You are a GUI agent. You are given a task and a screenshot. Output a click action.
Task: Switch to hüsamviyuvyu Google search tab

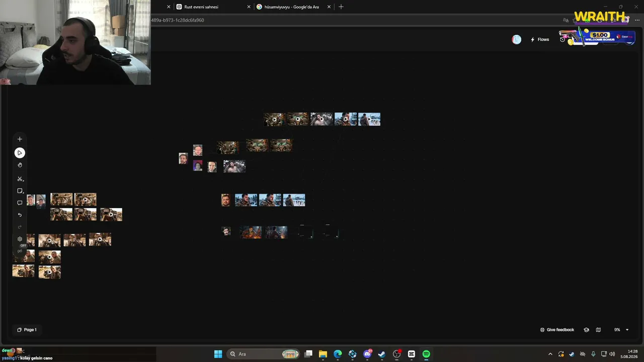tap(292, 7)
